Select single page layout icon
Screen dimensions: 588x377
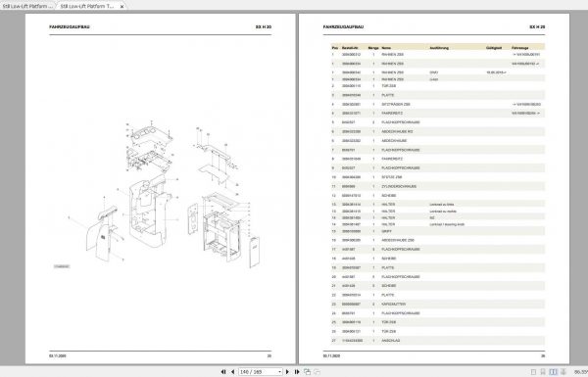pyautogui.click(x=533, y=372)
